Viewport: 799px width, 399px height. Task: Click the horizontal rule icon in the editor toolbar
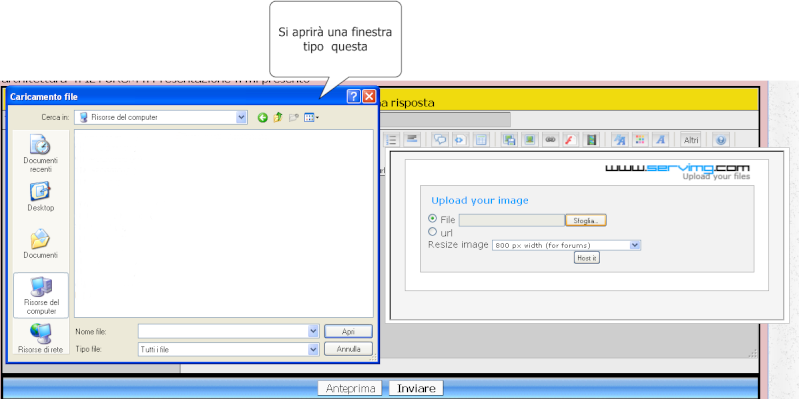tap(412, 140)
